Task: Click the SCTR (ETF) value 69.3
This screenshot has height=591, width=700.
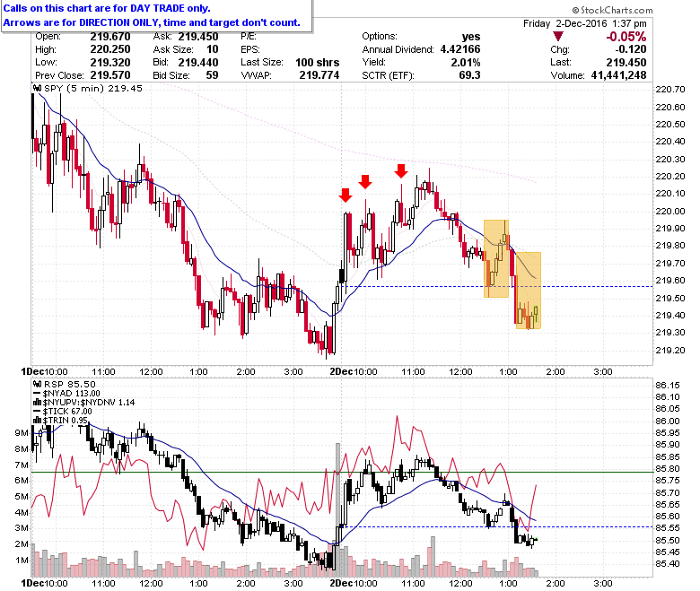Action: click(x=469, y=75)
